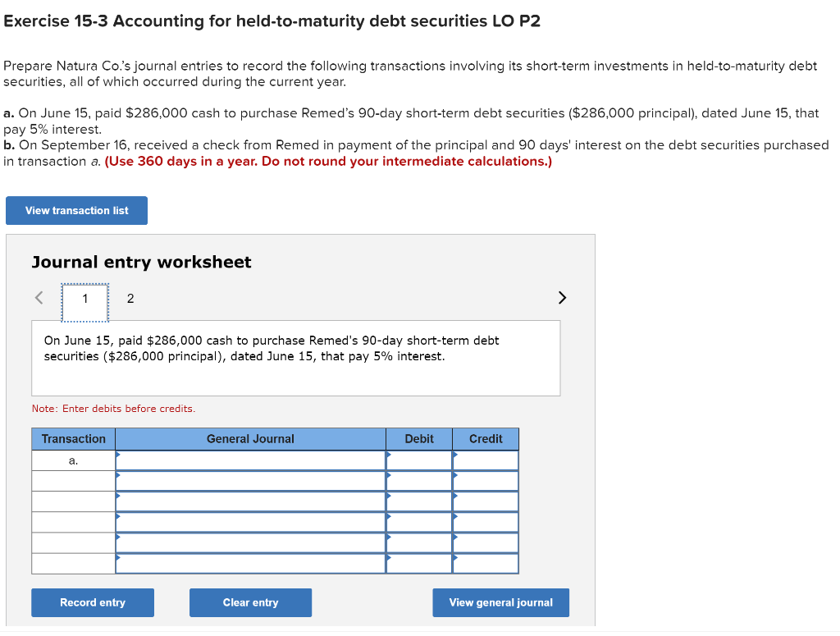Click the Clear entry button

point(250,602)
